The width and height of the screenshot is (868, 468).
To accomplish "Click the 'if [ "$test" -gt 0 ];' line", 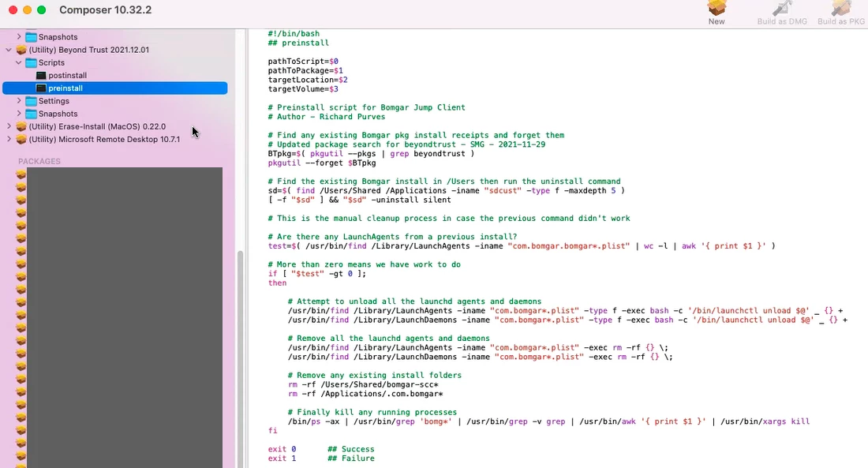I will coord(316,274).
